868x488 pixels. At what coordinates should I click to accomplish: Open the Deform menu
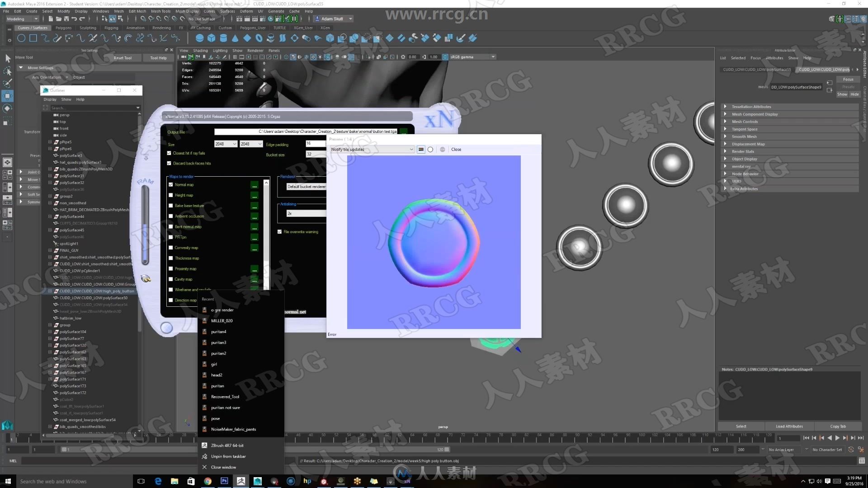246,11
